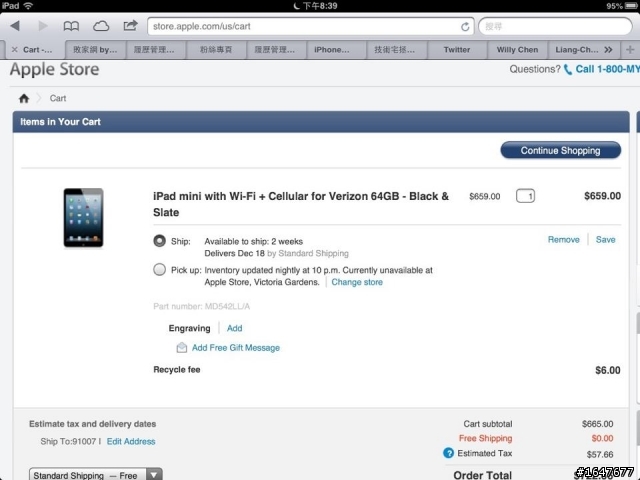Tap the Safari back arrow
640x480 pixels.
pyautogui.click(x=15, y=26)
